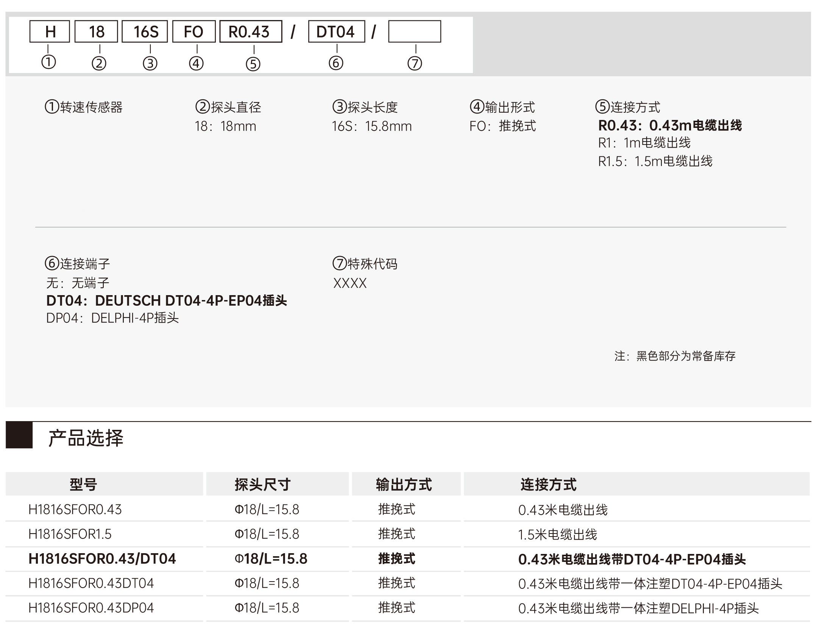Click bold 'Φ18/L=15.8' size cell
The width and height of the screenshot is (822, 644).
[x=271, y=559]
